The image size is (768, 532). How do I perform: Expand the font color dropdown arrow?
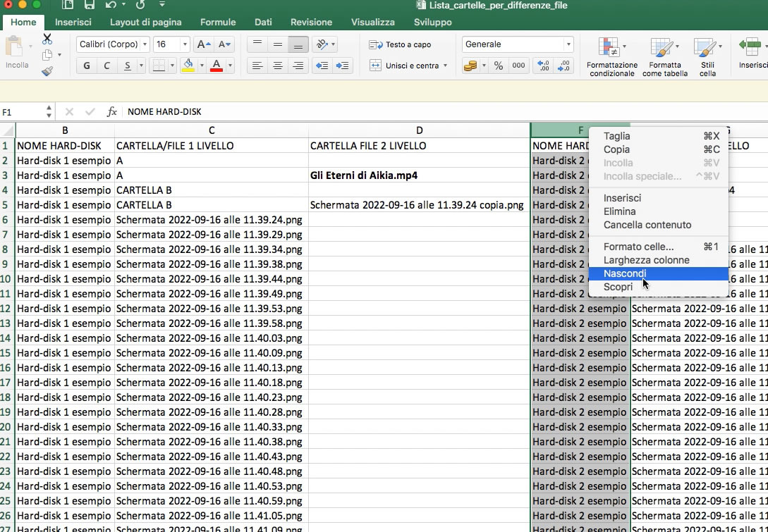pos(230,66)
